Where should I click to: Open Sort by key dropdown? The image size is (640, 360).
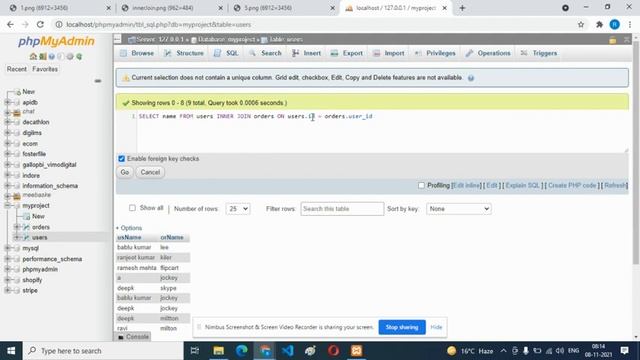coord(458,209)
